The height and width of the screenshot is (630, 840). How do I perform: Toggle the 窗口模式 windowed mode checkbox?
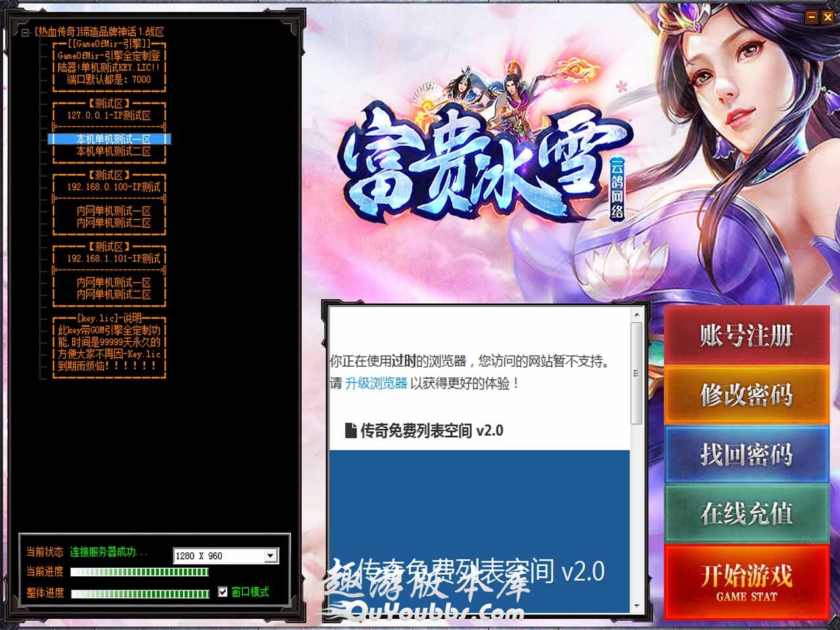tap(223, 592)
